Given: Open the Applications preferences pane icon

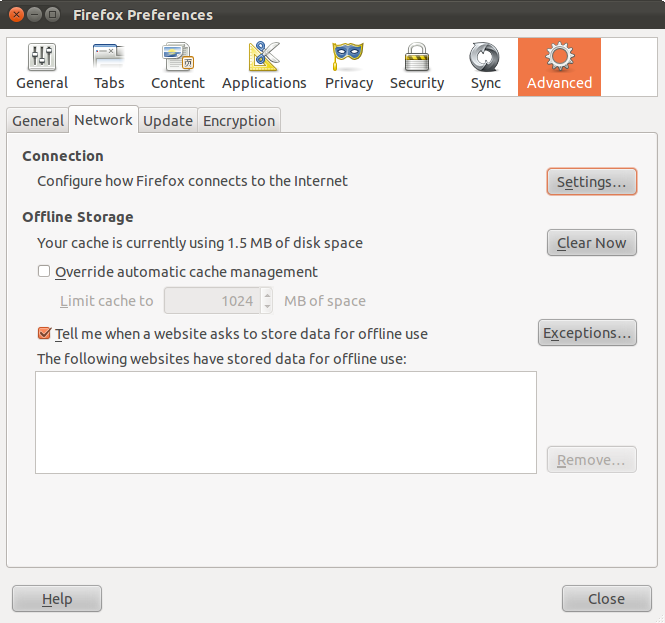Looking at the screenshot, I should (x=264, y=67).
